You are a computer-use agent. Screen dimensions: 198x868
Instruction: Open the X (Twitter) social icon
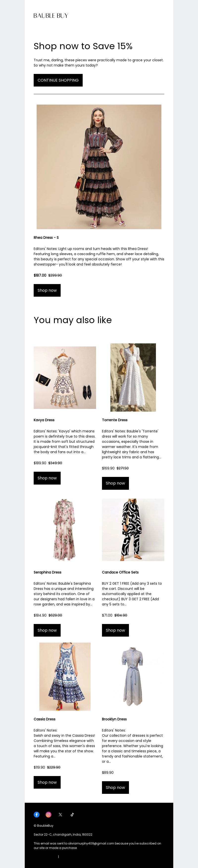(60, 814)
